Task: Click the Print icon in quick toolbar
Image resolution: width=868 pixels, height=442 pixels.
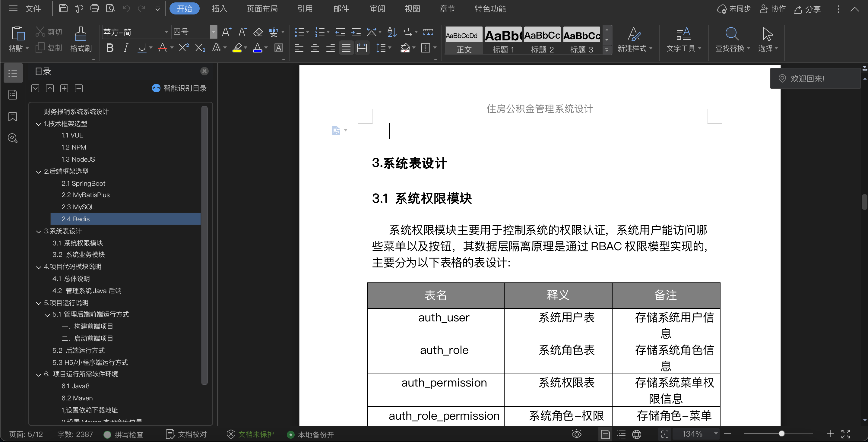Action: coord(95,8)
